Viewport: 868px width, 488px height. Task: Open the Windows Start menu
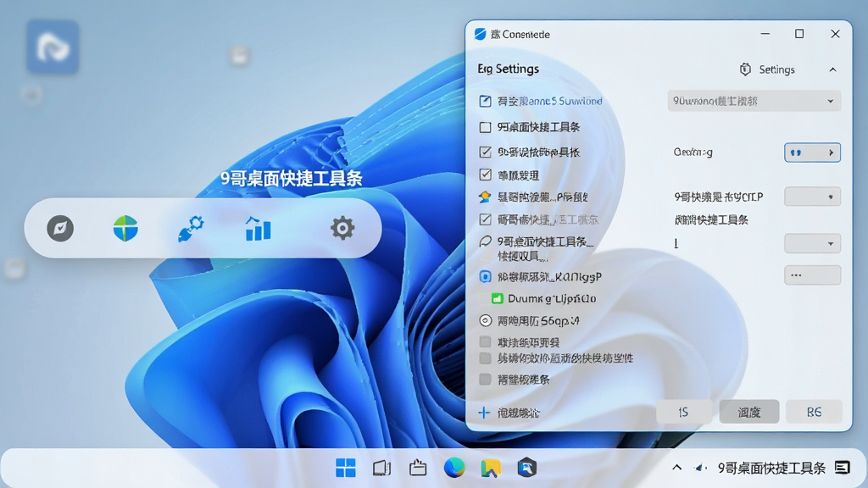coord(346,468)
